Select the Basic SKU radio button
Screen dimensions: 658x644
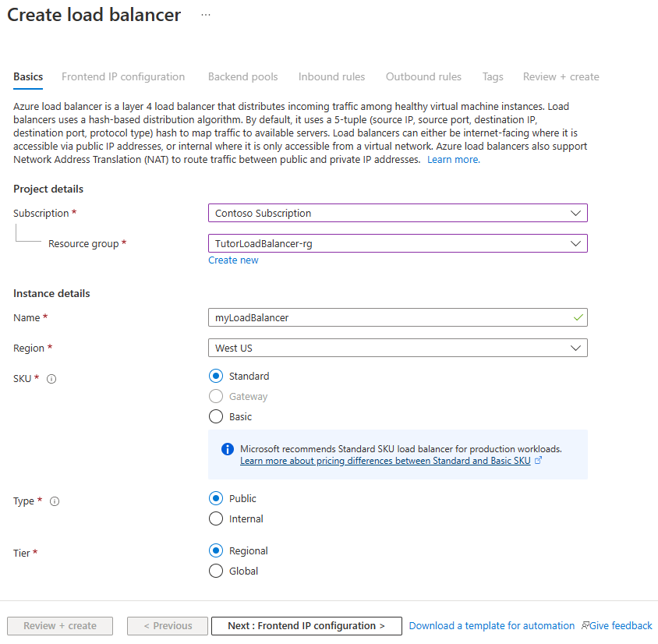(216, 416)
